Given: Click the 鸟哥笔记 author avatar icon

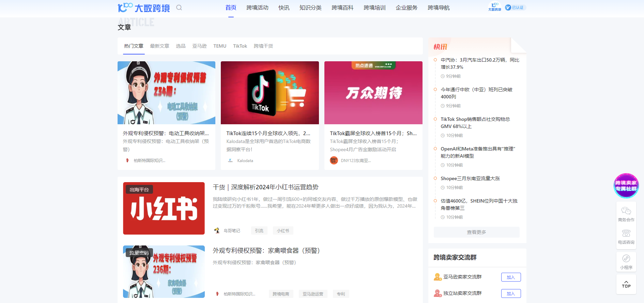Looking at the screenshot, I should 217,230.
